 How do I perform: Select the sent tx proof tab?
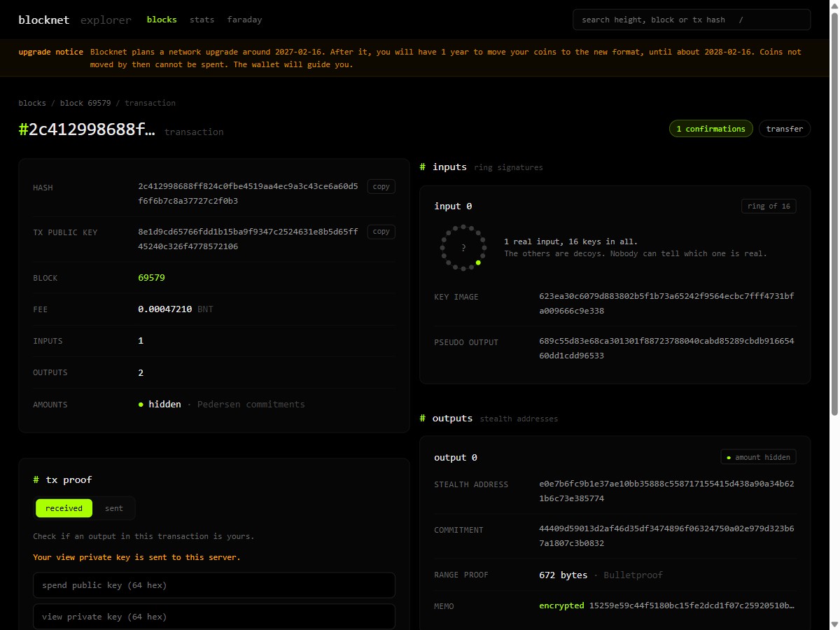[x=113, y=508]
